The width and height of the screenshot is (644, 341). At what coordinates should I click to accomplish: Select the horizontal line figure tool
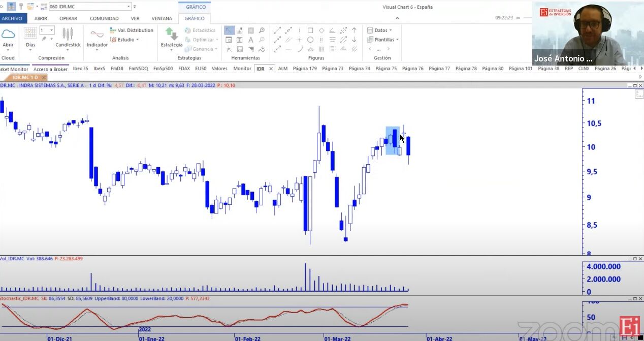[288, 49]
